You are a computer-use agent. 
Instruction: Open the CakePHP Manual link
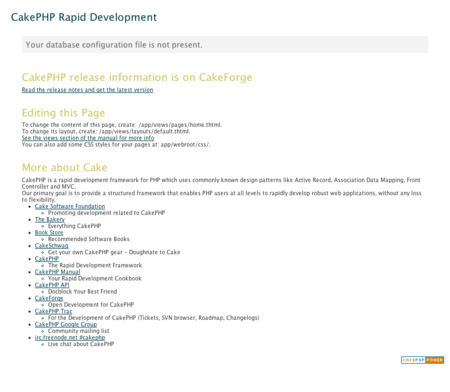[x=58, y=272]
